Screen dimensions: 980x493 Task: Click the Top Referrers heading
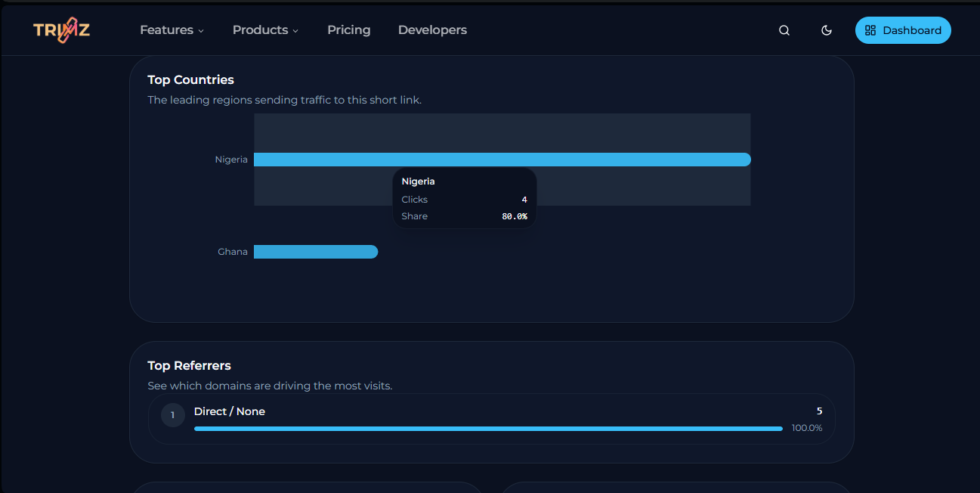point(189,365)
